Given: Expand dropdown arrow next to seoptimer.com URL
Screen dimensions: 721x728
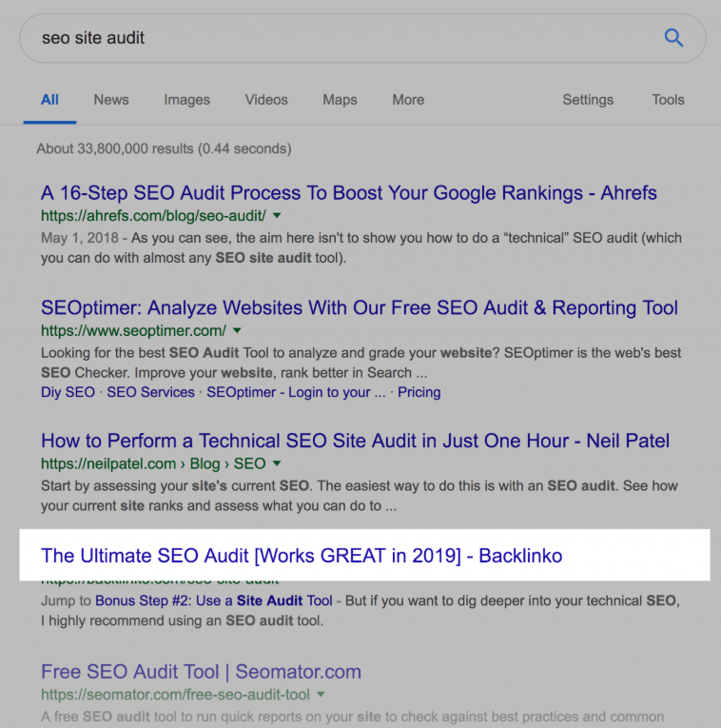Looking at the screenshot, I should click(x=237, y=330).
